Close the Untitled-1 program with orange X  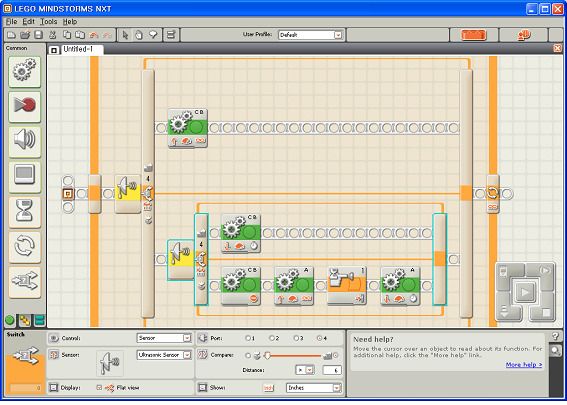558,48
